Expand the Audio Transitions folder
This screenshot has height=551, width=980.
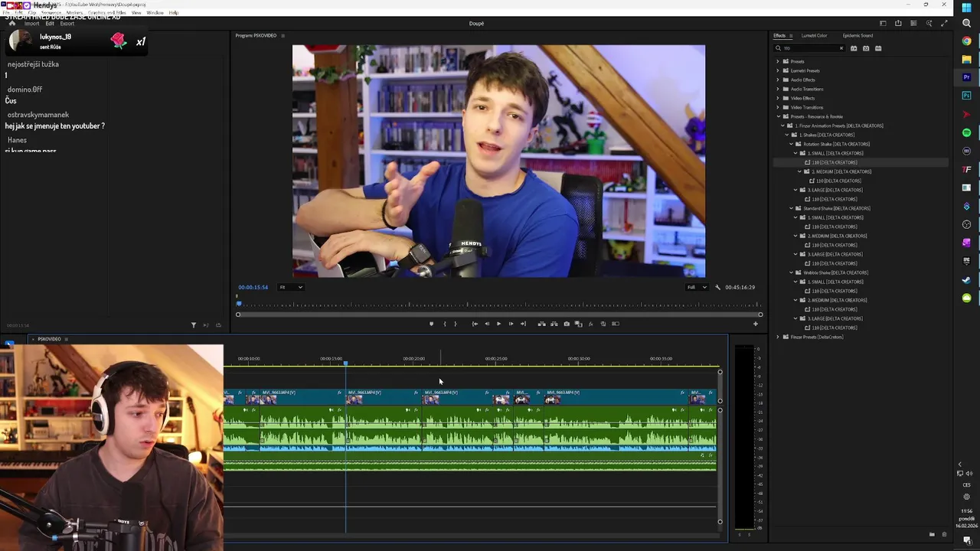tap(778, 89)
